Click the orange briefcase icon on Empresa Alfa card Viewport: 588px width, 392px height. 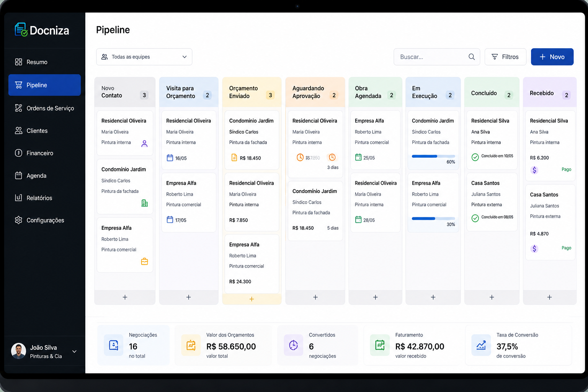click(144, 261)
